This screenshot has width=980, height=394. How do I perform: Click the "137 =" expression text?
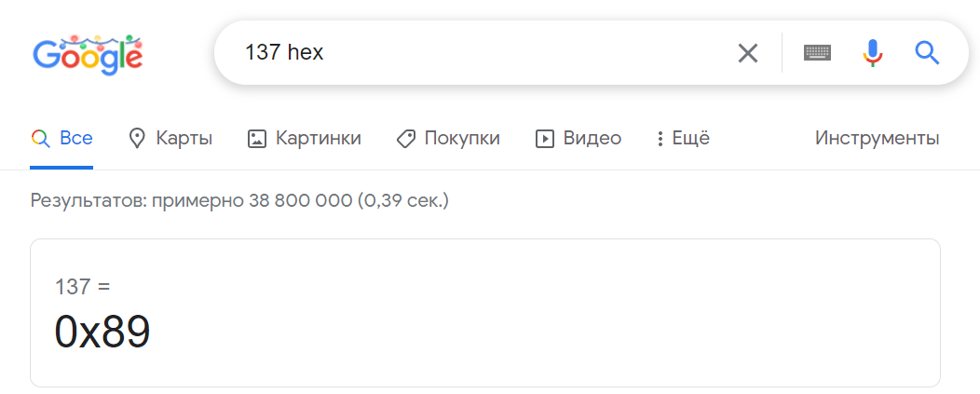83,287
